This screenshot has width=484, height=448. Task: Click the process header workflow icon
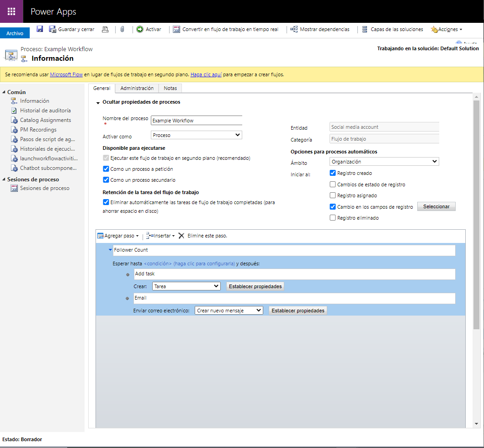pos(11,55)
